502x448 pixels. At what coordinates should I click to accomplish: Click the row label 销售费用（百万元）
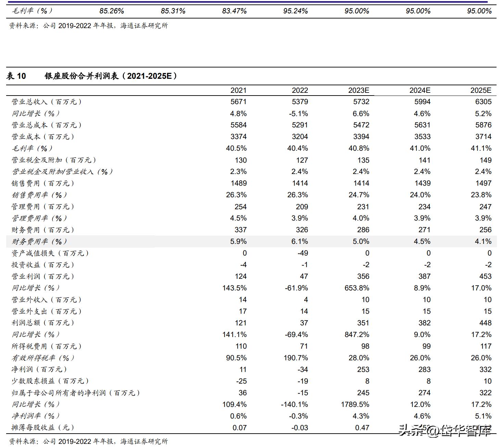tap(43, 183)
